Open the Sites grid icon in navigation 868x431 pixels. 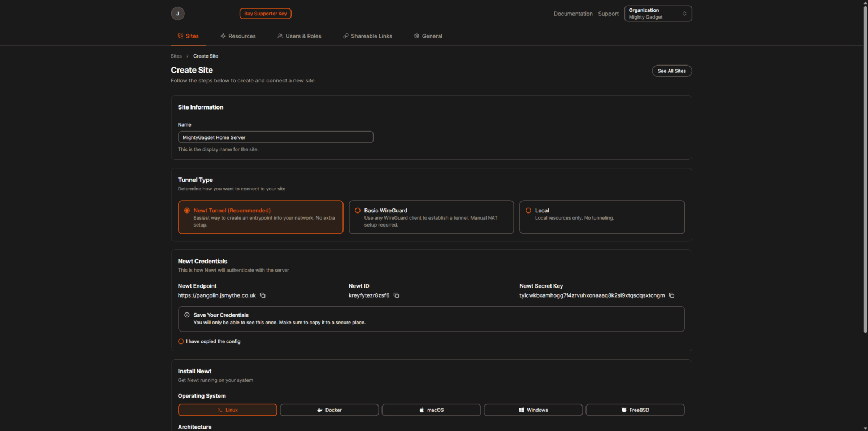point(179,36)
